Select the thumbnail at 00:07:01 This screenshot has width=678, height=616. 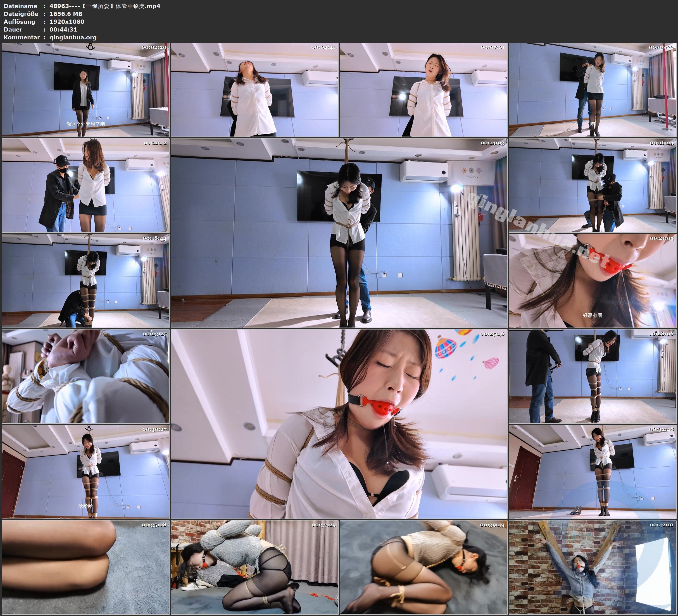pos(424,89)
